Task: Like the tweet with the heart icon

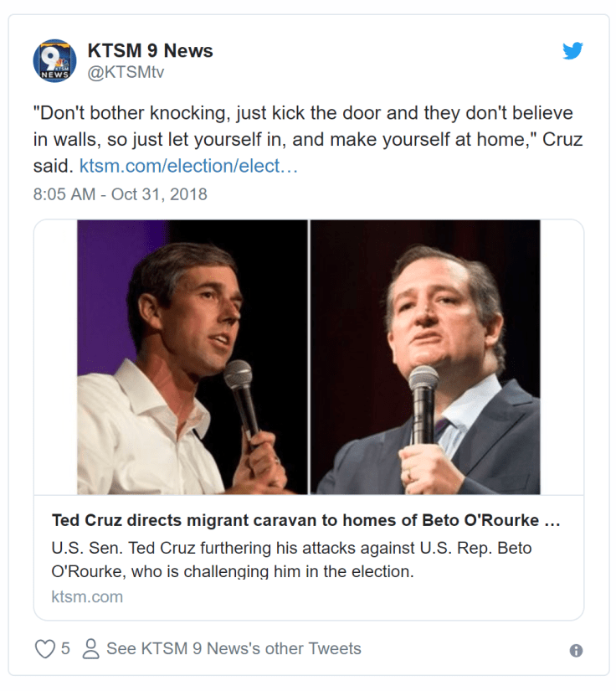Action: pos(44,649)
